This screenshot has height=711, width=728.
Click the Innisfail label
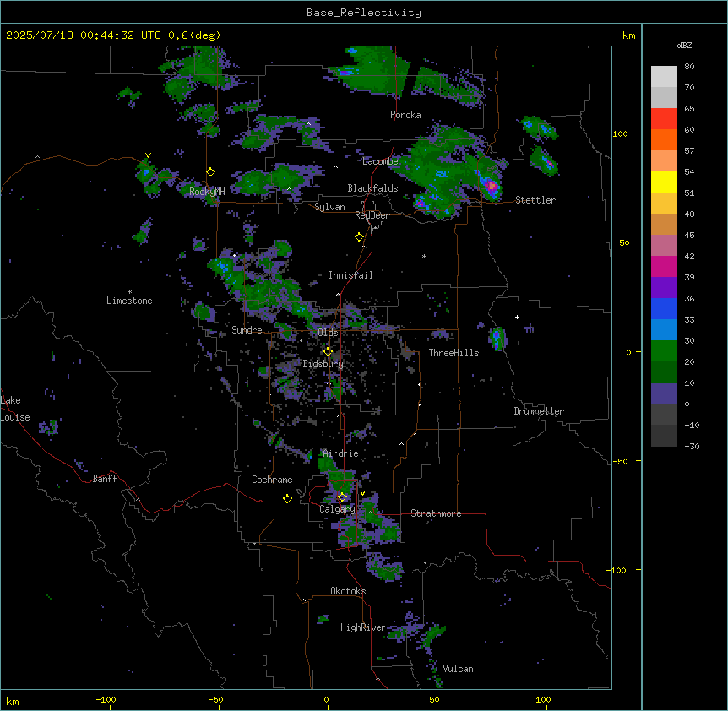point(350,275)
